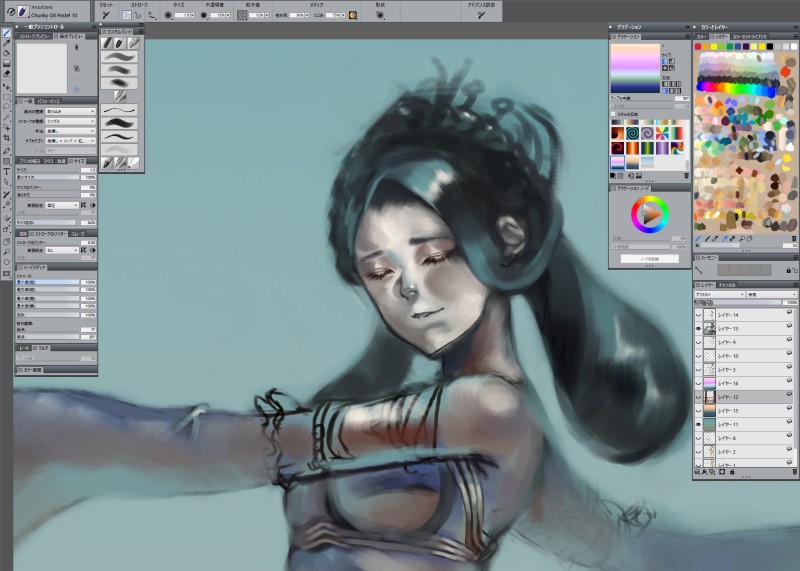Screen dimensions: 800x571
Task: Select layer 12 row
Action: coord(744,397)
